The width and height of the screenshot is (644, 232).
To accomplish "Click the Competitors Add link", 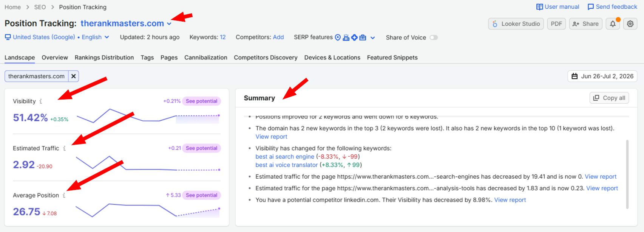I will 278,37.
